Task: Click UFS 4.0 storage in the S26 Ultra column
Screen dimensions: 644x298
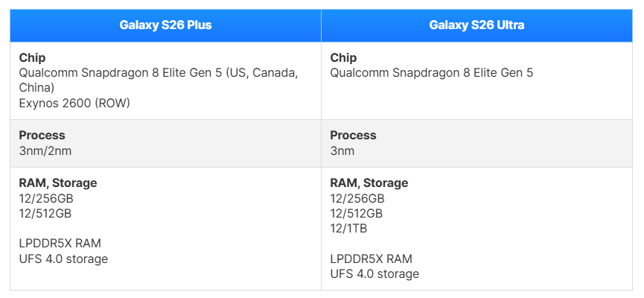Action: 374,274
